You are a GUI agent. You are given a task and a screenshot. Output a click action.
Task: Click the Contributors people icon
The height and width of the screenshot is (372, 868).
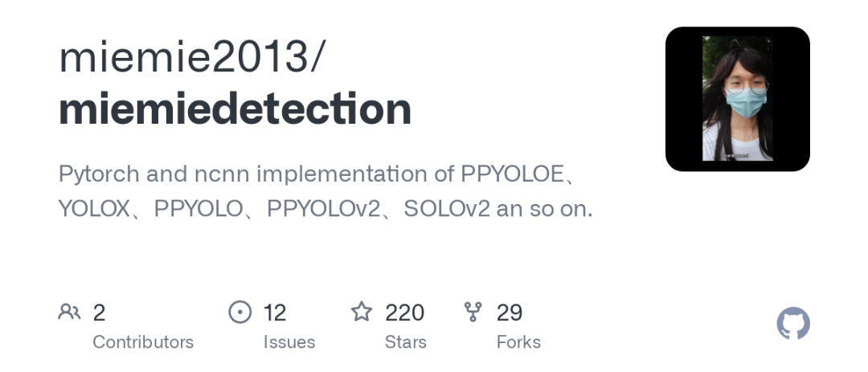point(70,312)
